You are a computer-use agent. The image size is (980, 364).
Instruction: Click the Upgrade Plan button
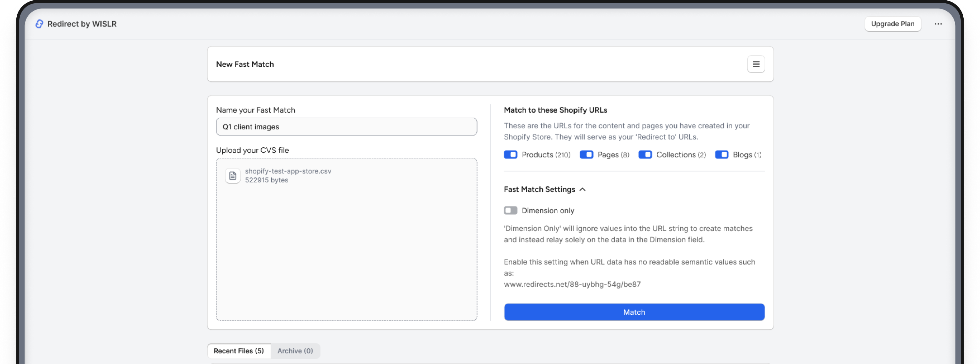coord(893,24)
